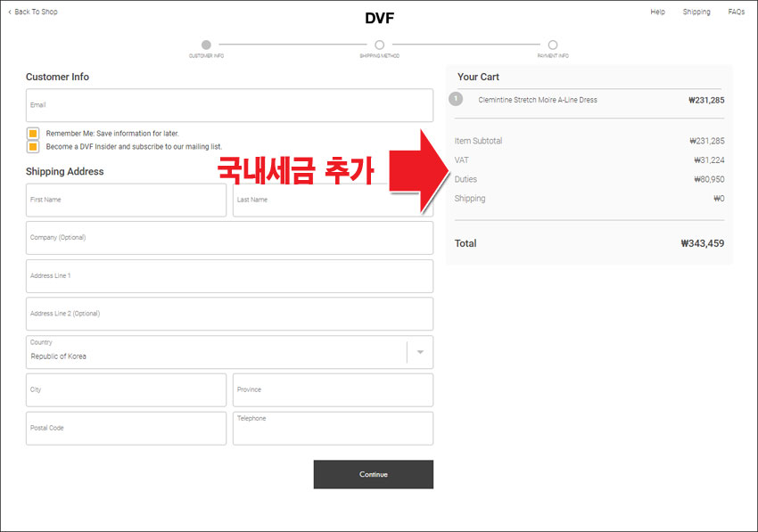Click the Postal Code field
Screen dimensions: 758x532
pyautogui.click(x=126, y=428)
